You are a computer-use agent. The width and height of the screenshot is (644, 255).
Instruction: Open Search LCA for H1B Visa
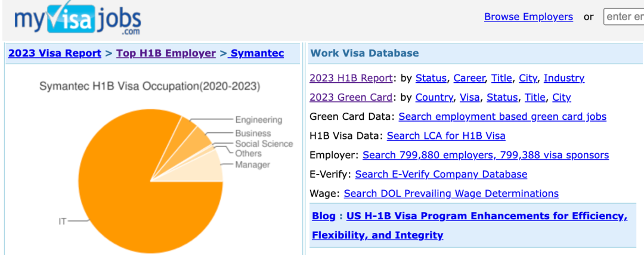[446, 135]
